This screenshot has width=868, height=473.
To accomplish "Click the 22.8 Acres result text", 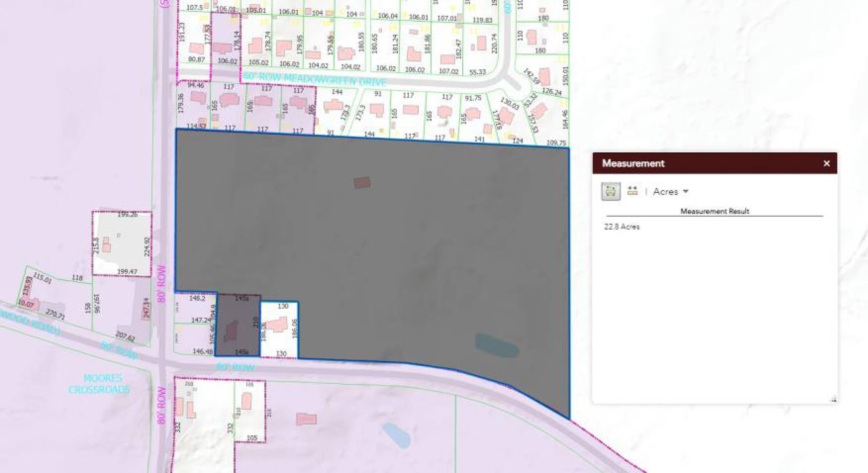I will [x=622, y=227].
